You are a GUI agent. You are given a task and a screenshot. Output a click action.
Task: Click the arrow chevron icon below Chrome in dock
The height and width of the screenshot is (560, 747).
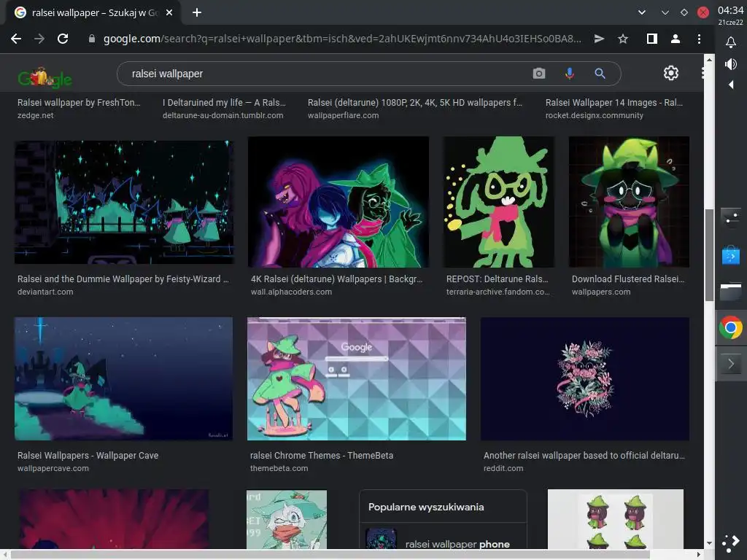coord(731,365)
